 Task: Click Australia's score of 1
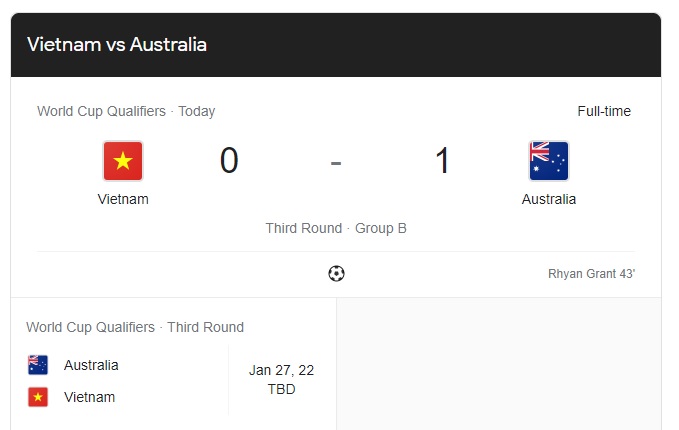442,161
